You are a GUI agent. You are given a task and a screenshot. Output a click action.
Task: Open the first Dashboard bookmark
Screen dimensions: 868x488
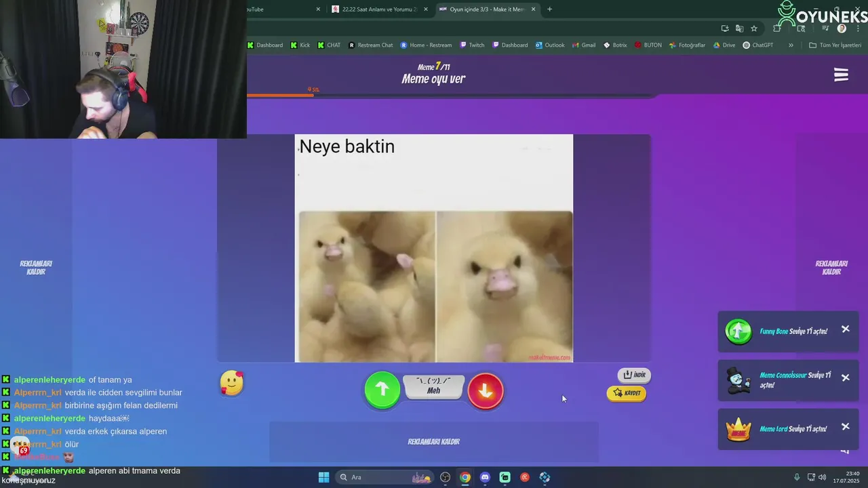[265, 45]
